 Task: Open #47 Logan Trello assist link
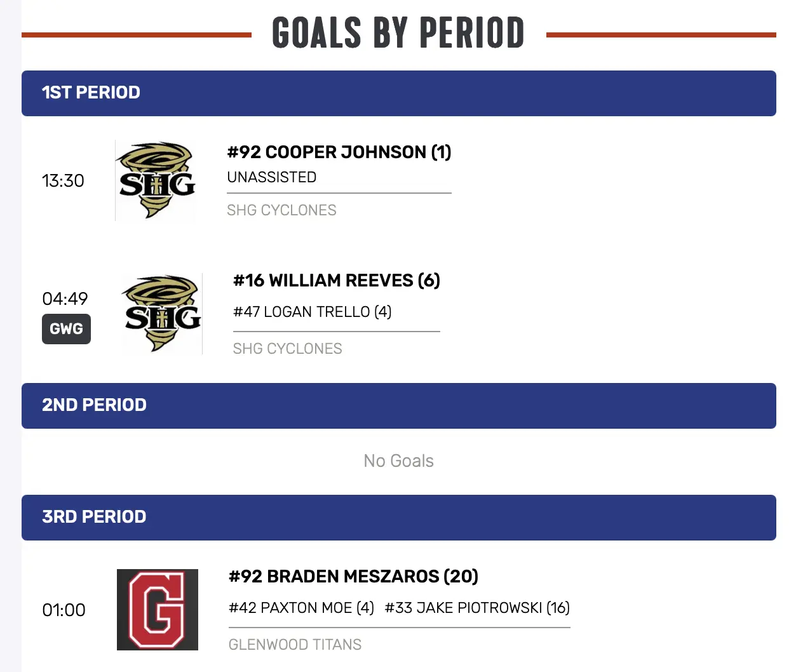click(312, 312)
